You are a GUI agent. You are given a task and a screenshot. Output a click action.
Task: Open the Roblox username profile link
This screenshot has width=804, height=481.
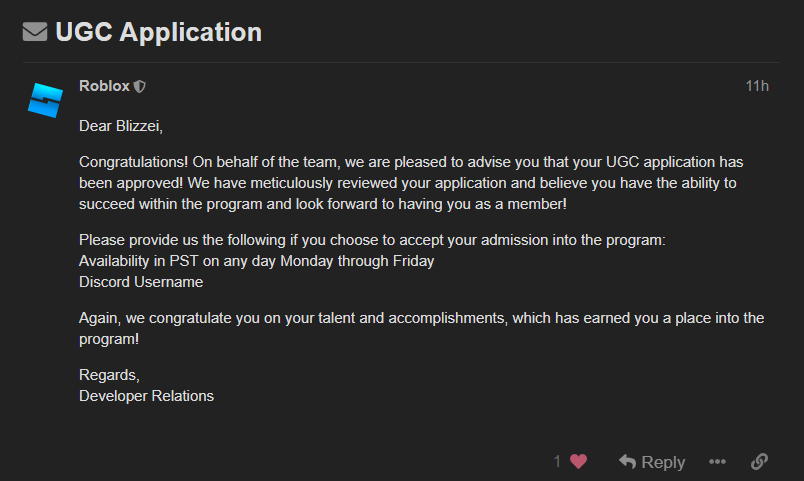(104, 86)
